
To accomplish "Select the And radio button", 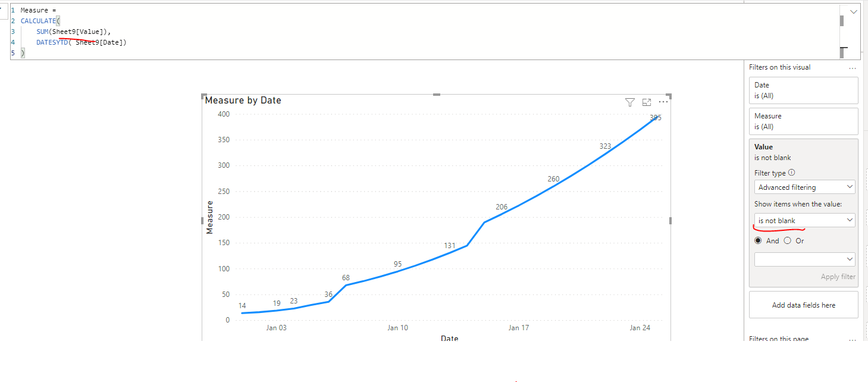I will pyautogui.click(x=758, y=241).
